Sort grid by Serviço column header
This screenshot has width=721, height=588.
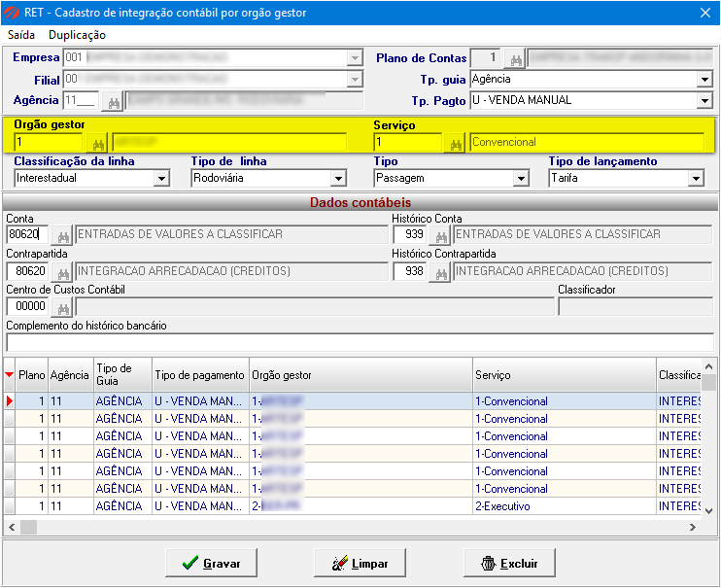tap(565, 375)
